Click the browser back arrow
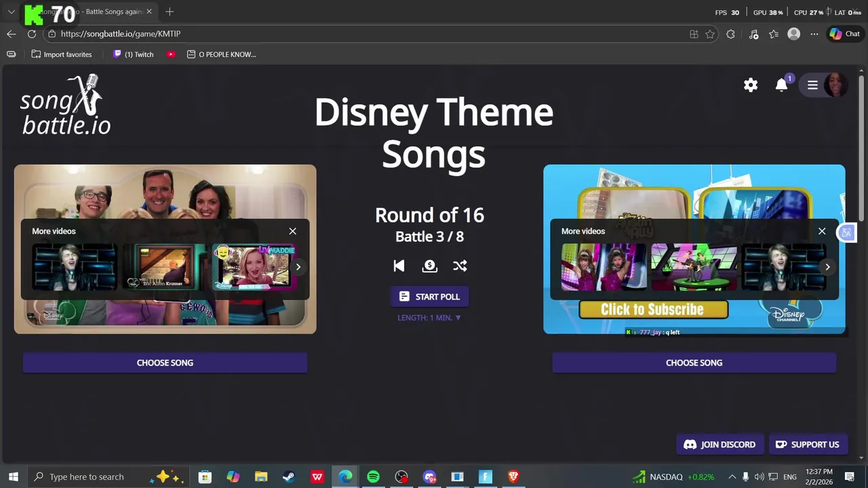 [x=12, y=34]
